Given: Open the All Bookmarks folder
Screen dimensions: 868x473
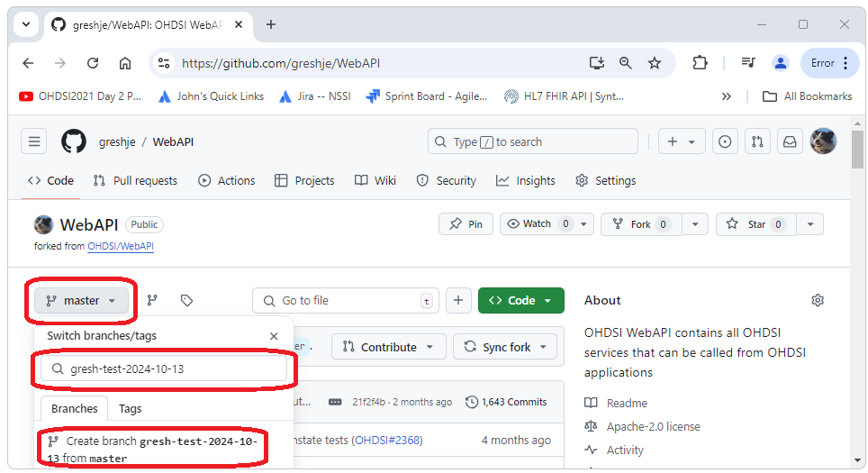Looking at the screenshot, I should point(807,96).
